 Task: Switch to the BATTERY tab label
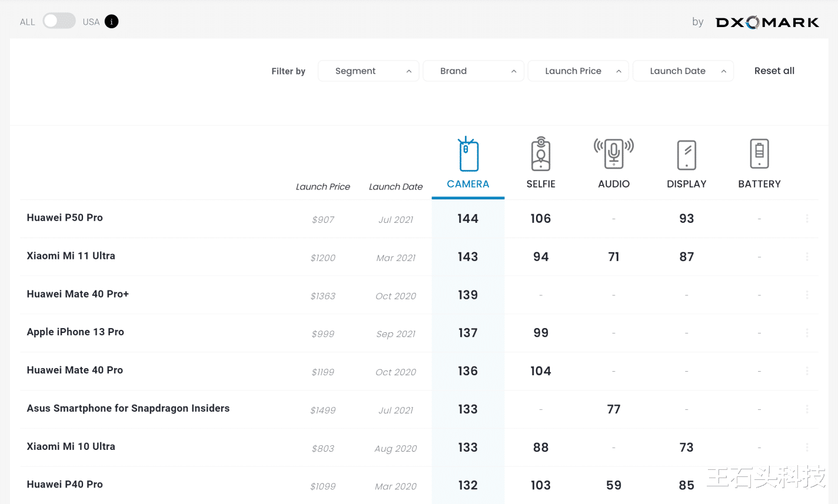760,184
